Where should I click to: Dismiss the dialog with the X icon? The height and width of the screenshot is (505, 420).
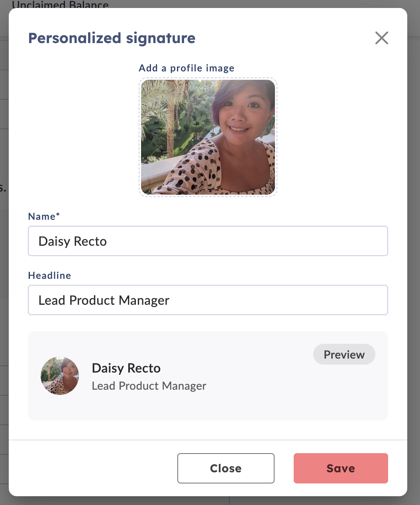(x=381, y=38)
